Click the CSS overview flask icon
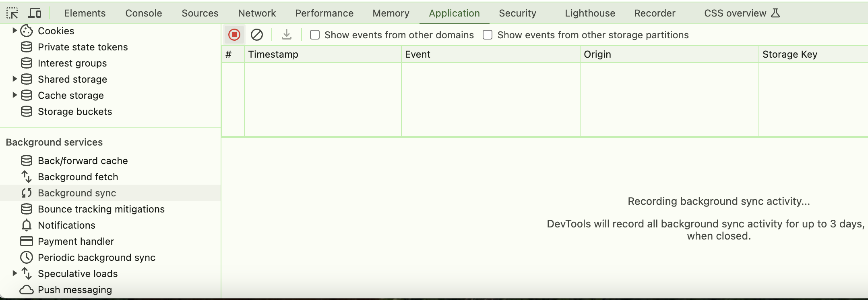Screen dimensions: 868x300 (x=775, y=13)
